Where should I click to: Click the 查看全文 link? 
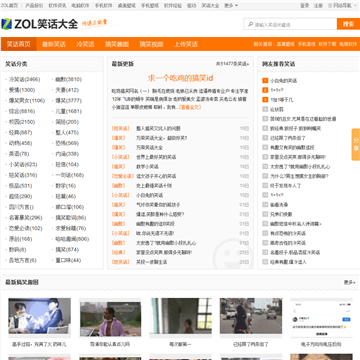pyautogui.click(x=190, y=107)
